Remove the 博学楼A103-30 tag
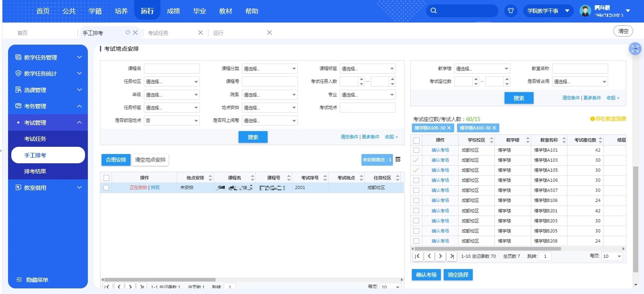Image resolution: width=644 pixels, height=294 pixels. [x=494, y=128]
